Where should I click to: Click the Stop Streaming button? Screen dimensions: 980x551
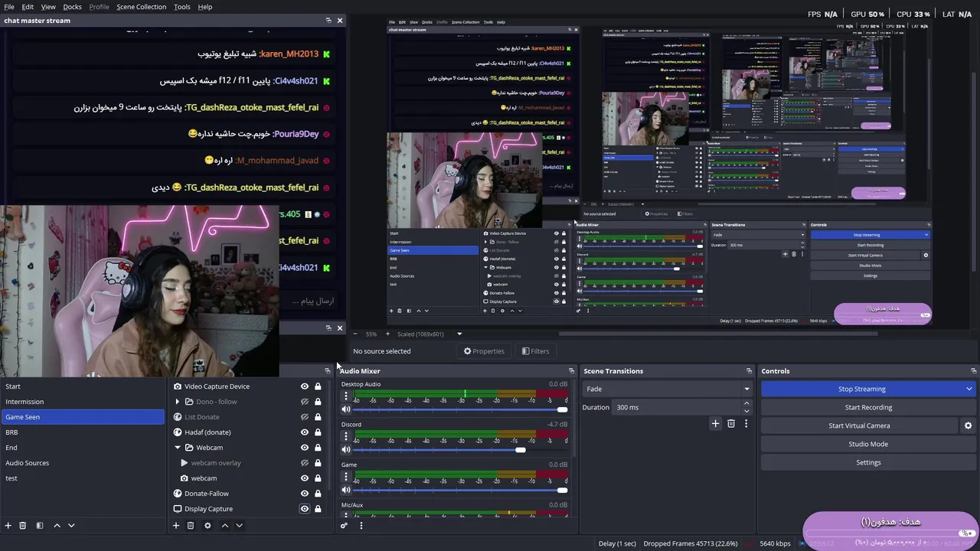point(862,389)
